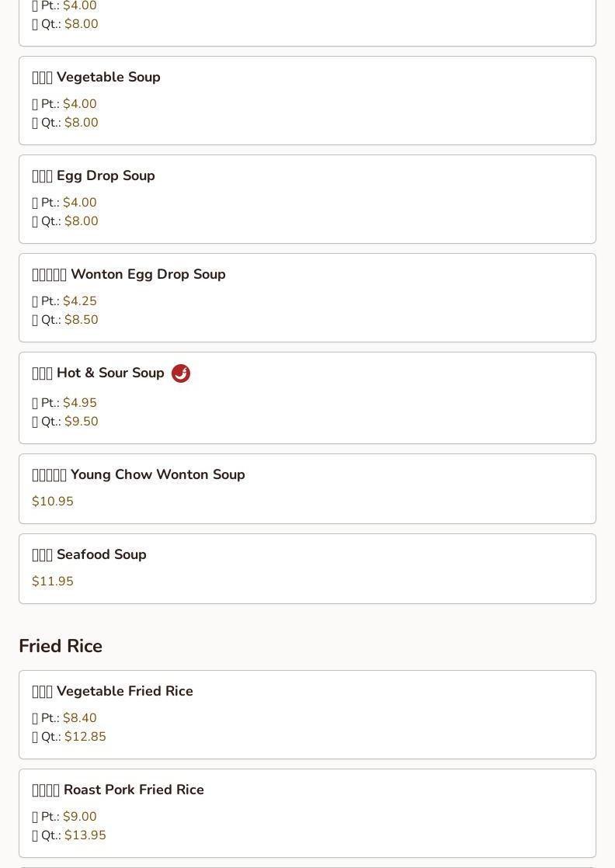Choose Wonton Egg Drop Soup pint price $4.25

[x=79, y=301]
